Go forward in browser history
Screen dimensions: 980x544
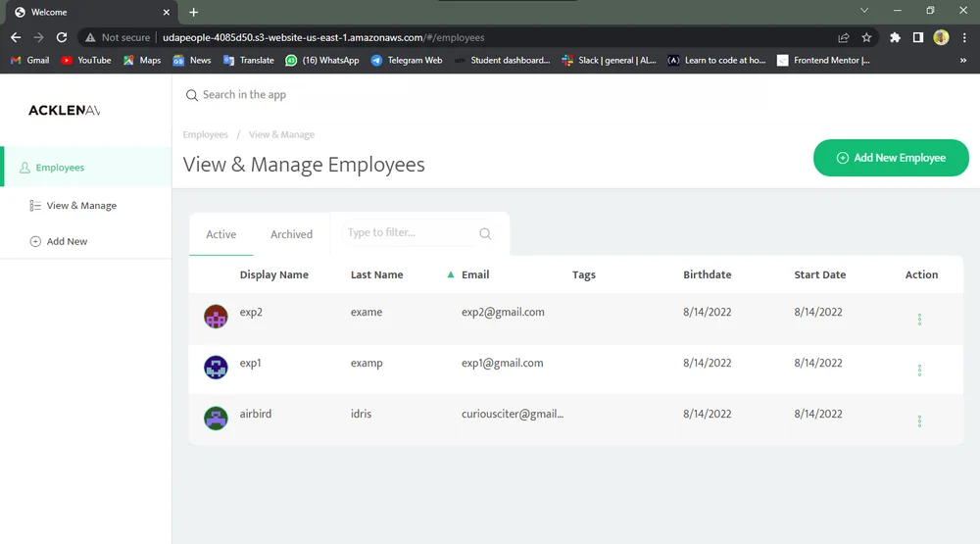(39, 37)
